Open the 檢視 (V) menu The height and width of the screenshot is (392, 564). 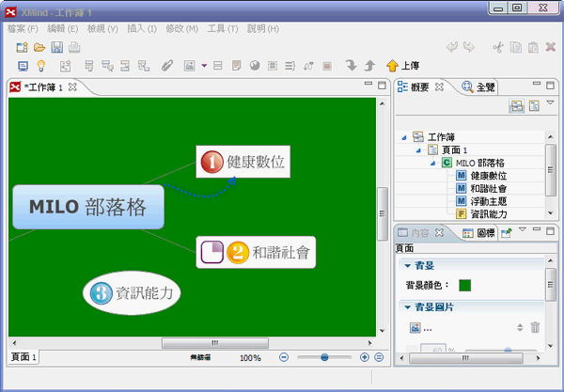(x=102, y=29)
